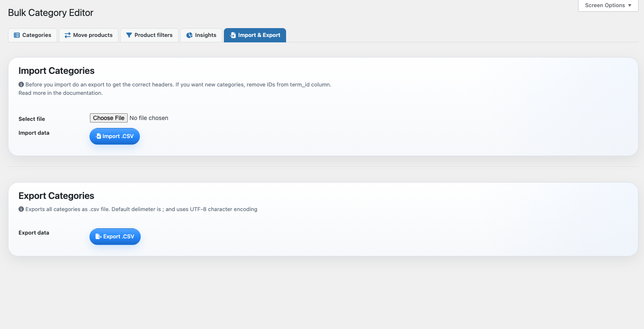The image size is (644, 329).
Task: Click the Screen Options arrow
Action: coord(630,5)
